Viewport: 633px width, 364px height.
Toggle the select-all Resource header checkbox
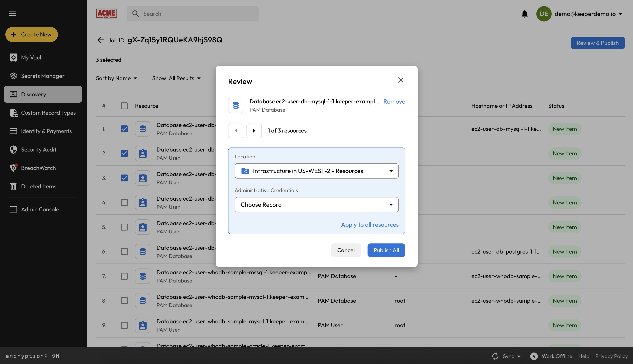(x=124, y=106)
